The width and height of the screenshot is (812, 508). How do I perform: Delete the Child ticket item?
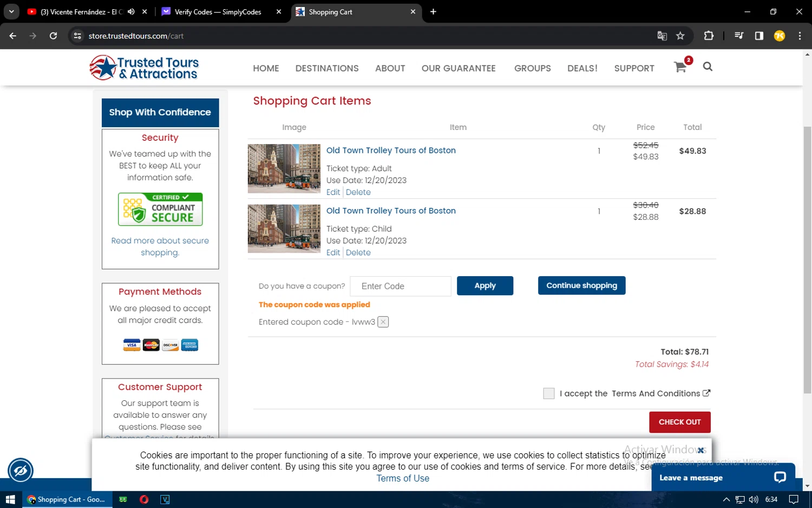358,252
